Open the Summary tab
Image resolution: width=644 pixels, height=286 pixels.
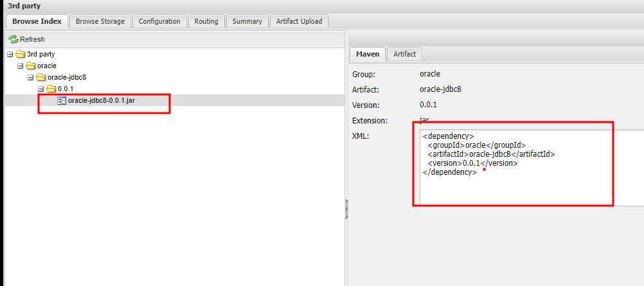(247, 21)
